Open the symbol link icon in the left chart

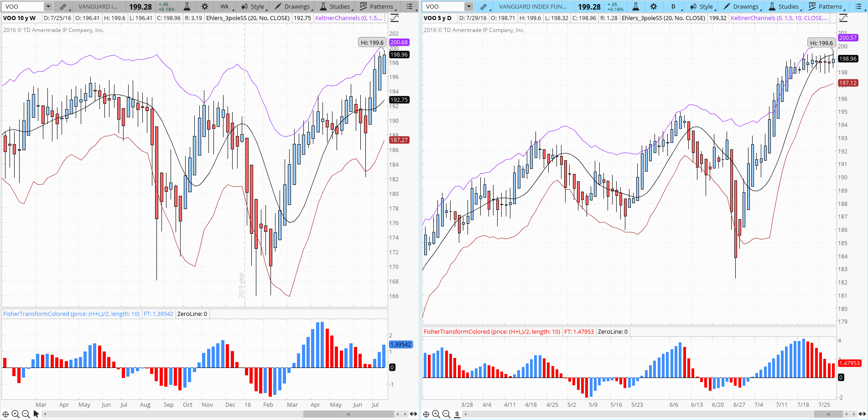[x=63, y=7]
